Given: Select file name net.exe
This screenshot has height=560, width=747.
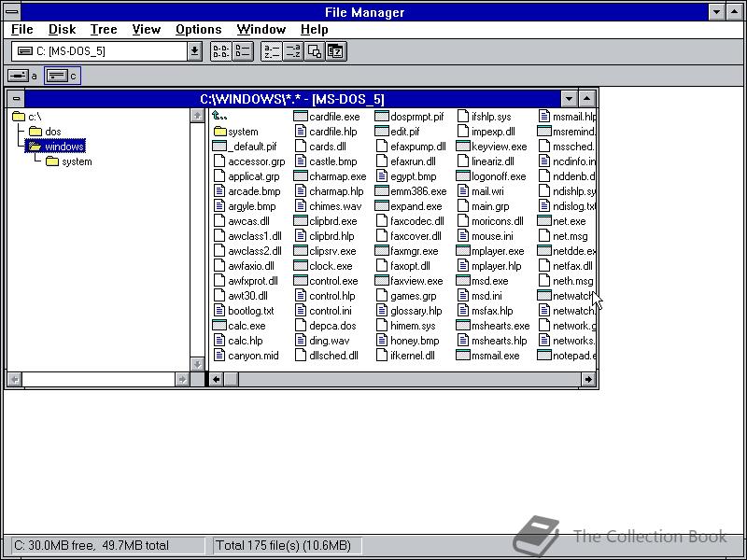Looking at the screenshot, I should pos(569,221).
